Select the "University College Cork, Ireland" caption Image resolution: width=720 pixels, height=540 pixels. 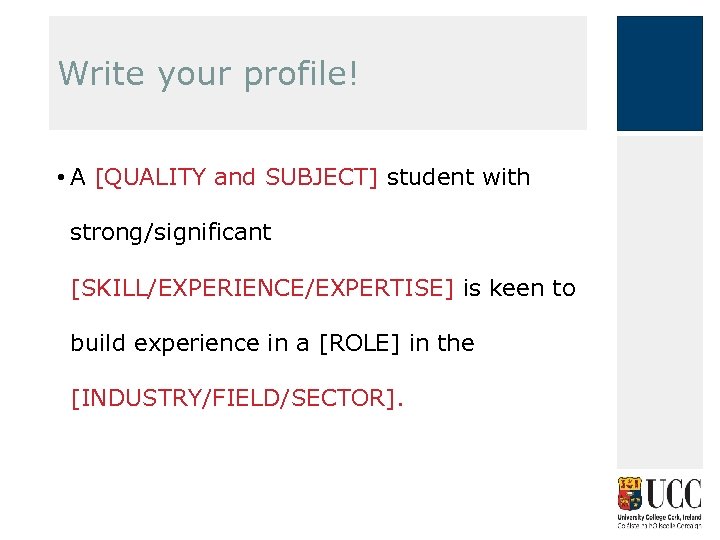pos(659,516)
